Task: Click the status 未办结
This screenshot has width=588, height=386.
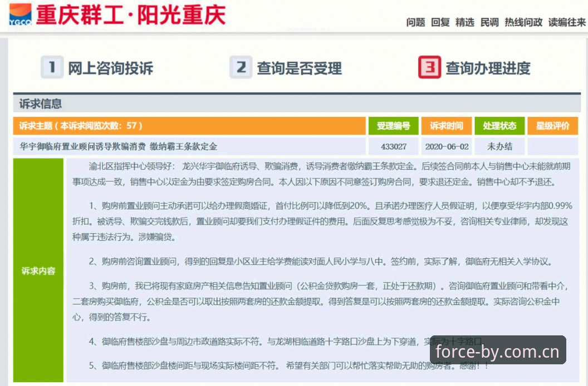Action: pyautogui.click(x=500, y=146)
